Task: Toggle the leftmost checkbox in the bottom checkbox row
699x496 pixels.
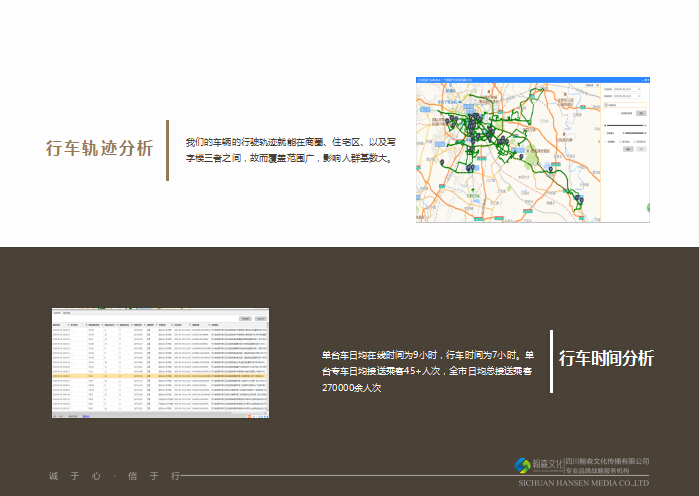Action: (x=604, y=141)
